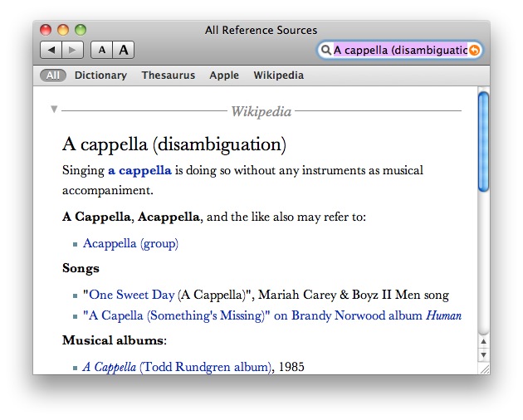Minimize the window with yellow button
This screenshot has width=523, height=420.
63,30
